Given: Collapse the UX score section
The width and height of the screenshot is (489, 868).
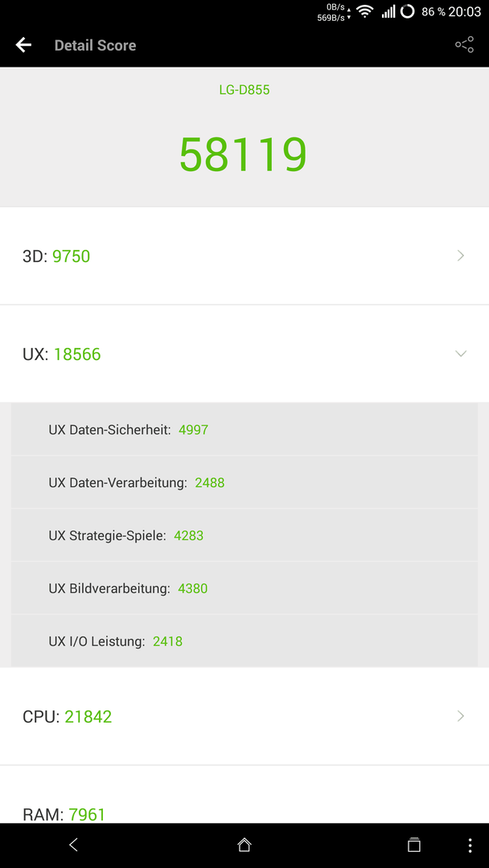Looking at the screenshot, I should [461, 353].
